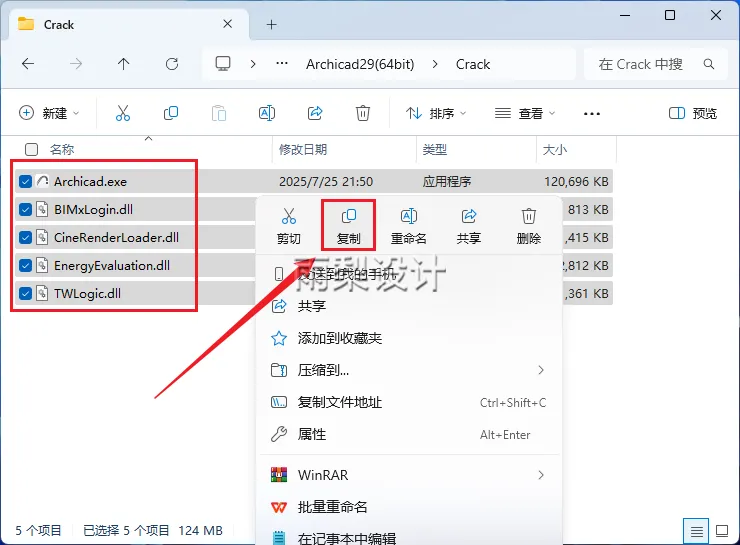
Task: Click the Paste clipboard icon in the toolbar
Action: tap(219, 113)
